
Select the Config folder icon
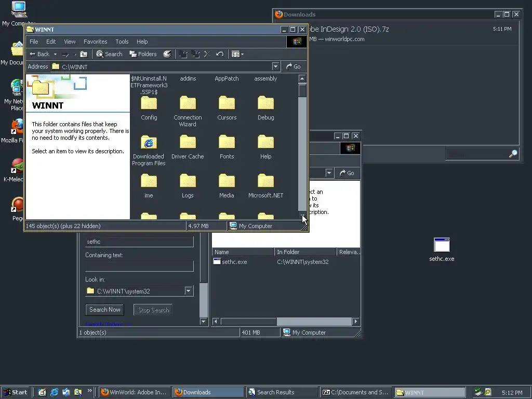149,103
